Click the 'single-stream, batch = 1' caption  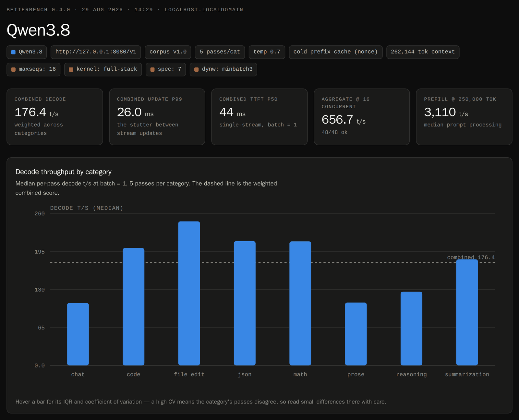coord(258,125)
